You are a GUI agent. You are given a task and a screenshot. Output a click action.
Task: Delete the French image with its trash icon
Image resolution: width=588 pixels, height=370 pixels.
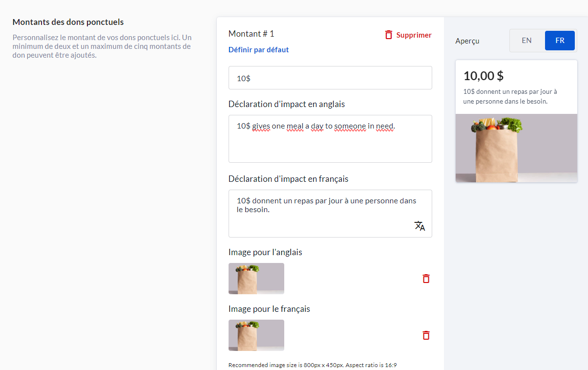(426, 335)
